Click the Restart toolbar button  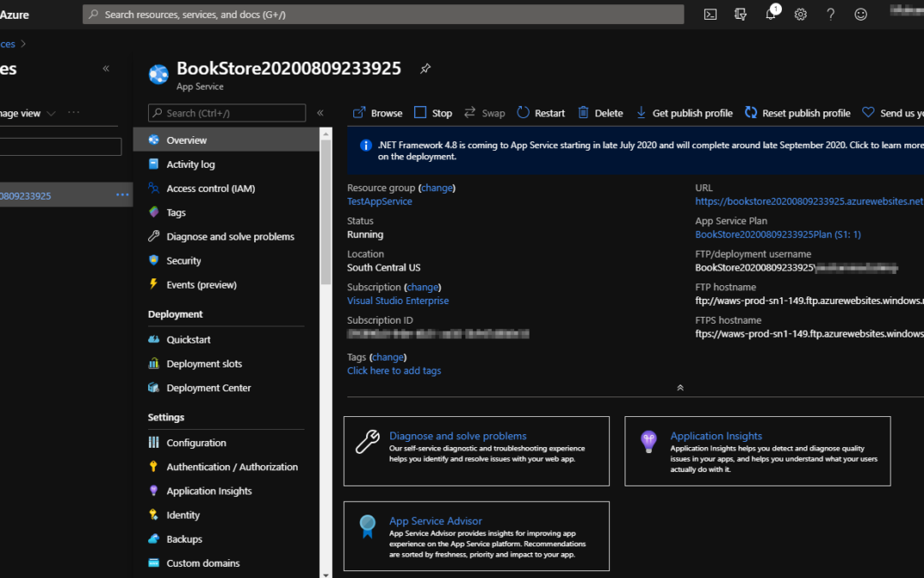(x=541, y=113)
